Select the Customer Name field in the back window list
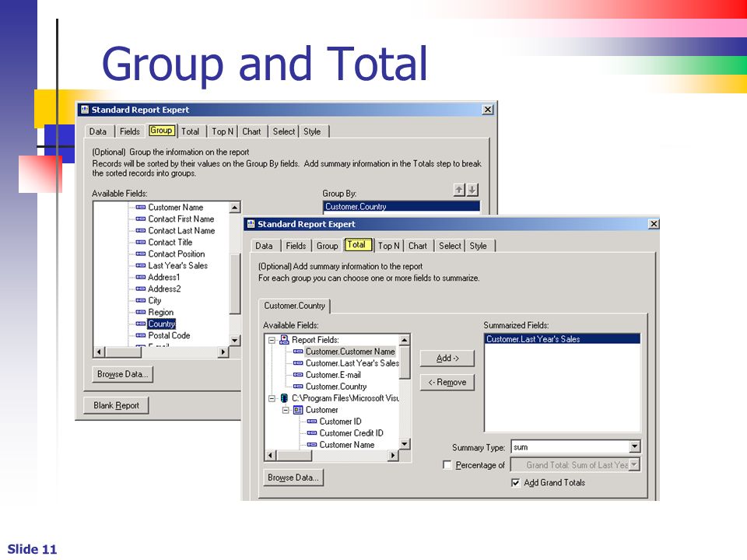 [x=175, y=207]
